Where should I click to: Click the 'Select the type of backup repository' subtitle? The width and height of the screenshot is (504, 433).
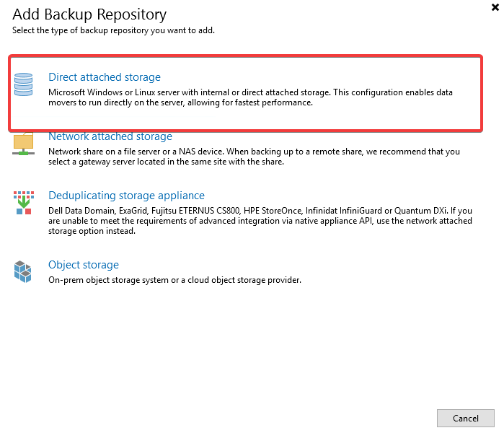113,30
